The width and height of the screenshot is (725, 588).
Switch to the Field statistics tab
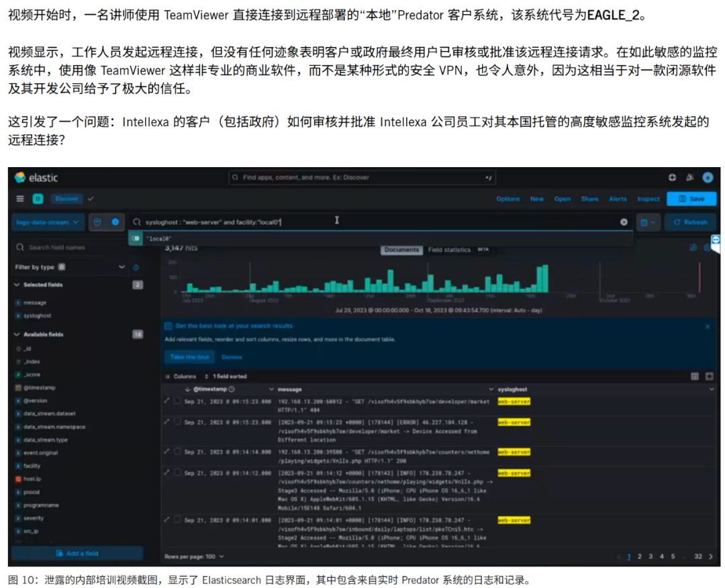(x=449, y=250)
